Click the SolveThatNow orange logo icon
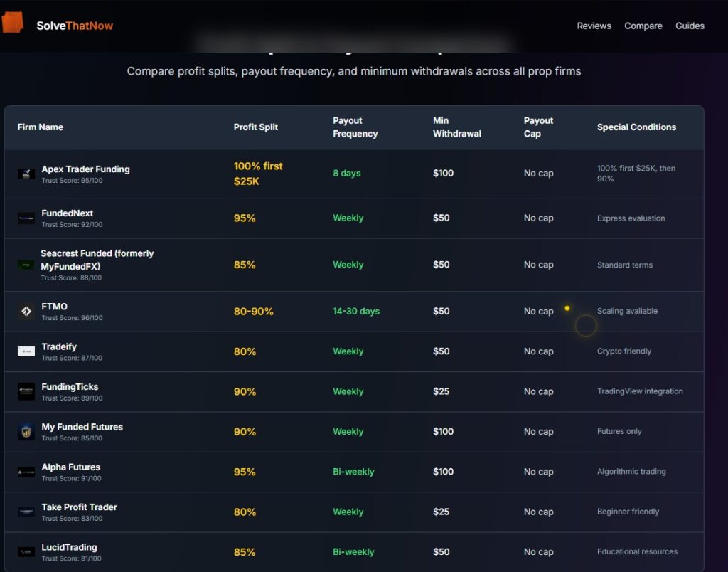Viewport: 728px width, 572px height. (x=12, y=23)
